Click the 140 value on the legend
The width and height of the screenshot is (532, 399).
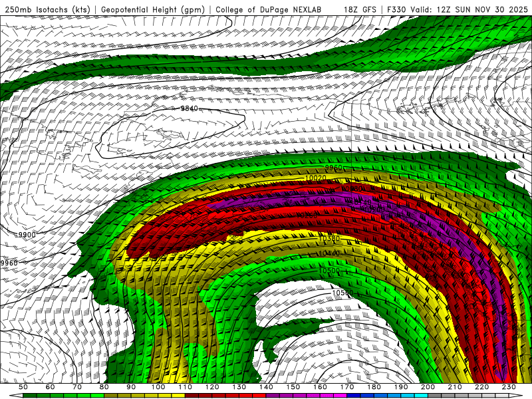coord(266,387)
